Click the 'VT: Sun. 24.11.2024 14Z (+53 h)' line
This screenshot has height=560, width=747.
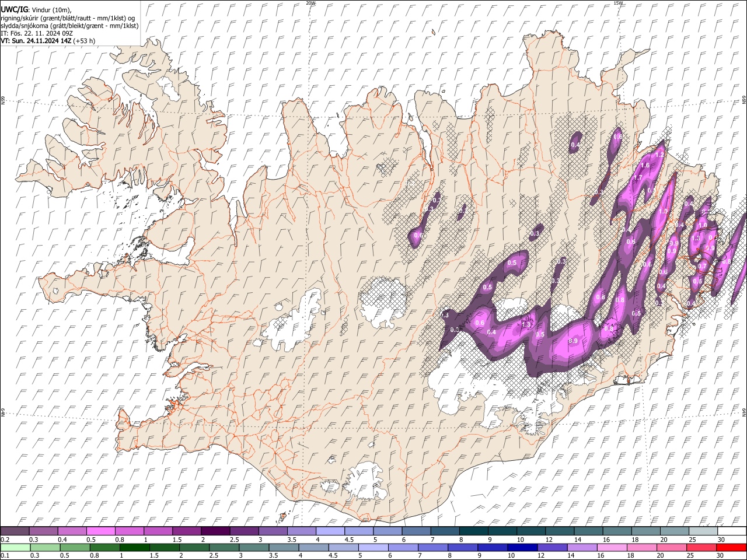tap(48, 41)
